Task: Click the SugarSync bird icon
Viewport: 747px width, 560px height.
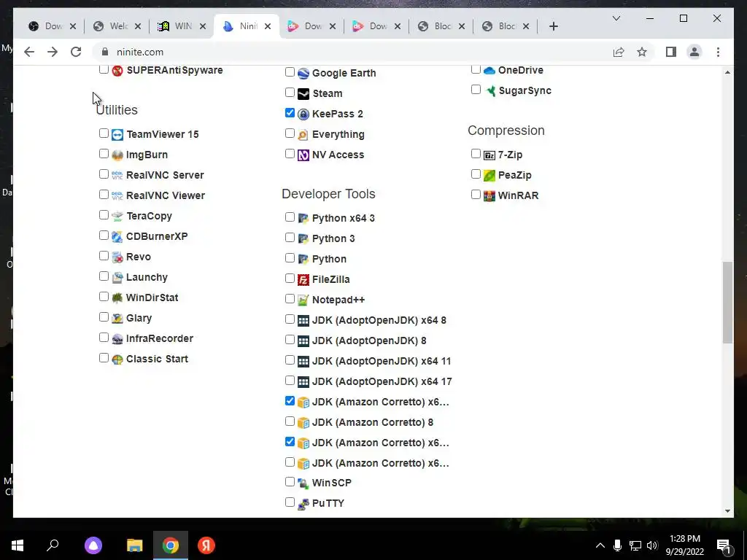Action: (x=490, y=91)
